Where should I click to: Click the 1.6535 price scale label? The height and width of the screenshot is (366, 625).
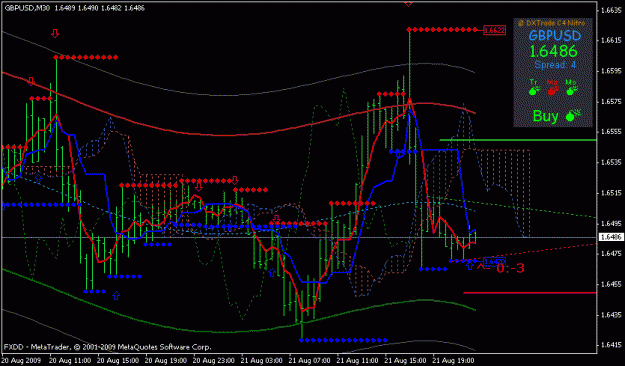click(611, 162)
